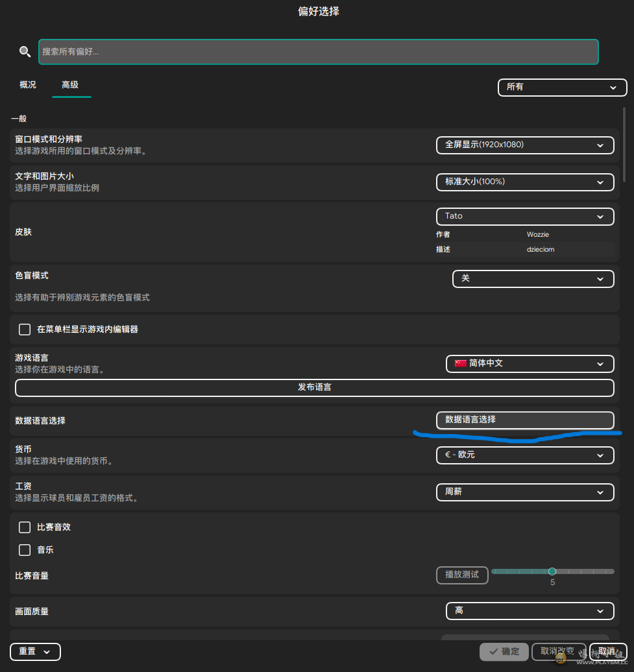This screenshot has height=672, width=634.
Task: Click the magnifier search icon
Action: pyautogui.click(x=25, y=52)
